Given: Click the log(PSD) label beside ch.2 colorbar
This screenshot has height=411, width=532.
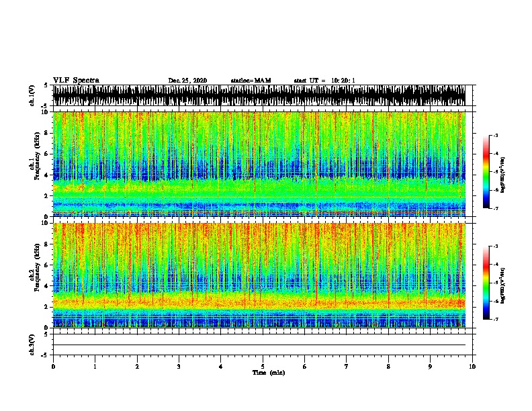Looking at the screenshot, I should 503,285.
